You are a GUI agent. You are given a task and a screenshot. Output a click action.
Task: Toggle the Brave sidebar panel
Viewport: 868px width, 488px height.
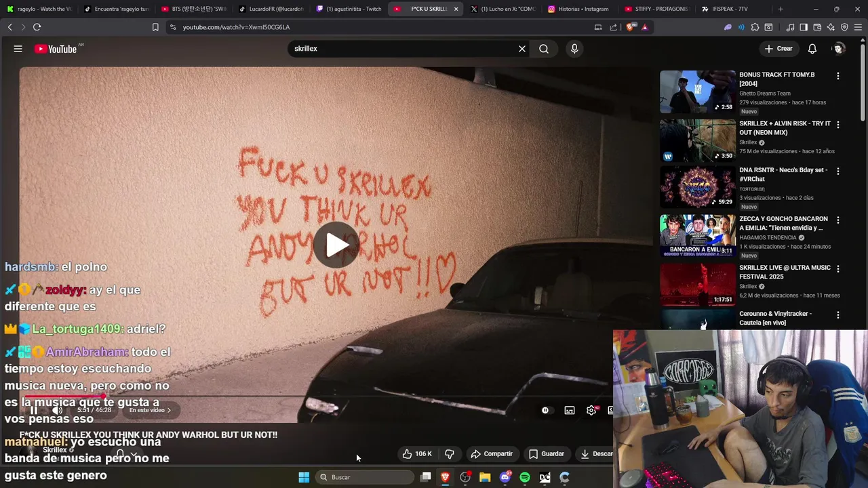(x=804, y=27)
